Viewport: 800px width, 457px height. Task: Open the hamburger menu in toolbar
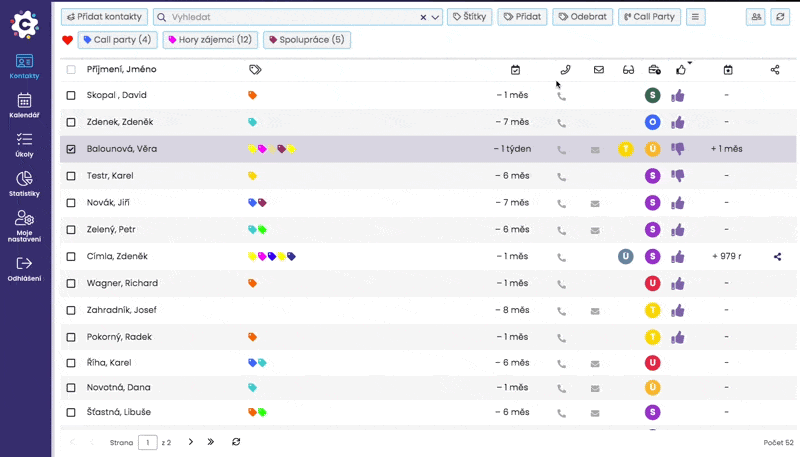point(696,17)
